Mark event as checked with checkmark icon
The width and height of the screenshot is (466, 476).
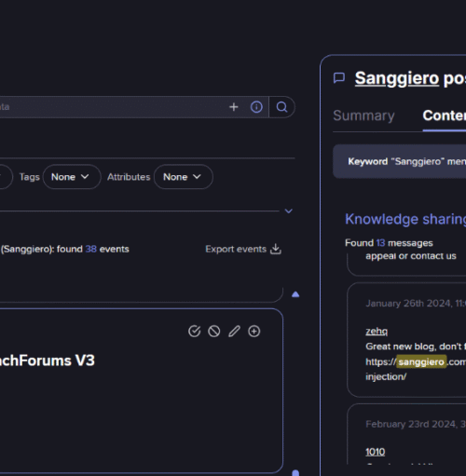coord(195,332)
